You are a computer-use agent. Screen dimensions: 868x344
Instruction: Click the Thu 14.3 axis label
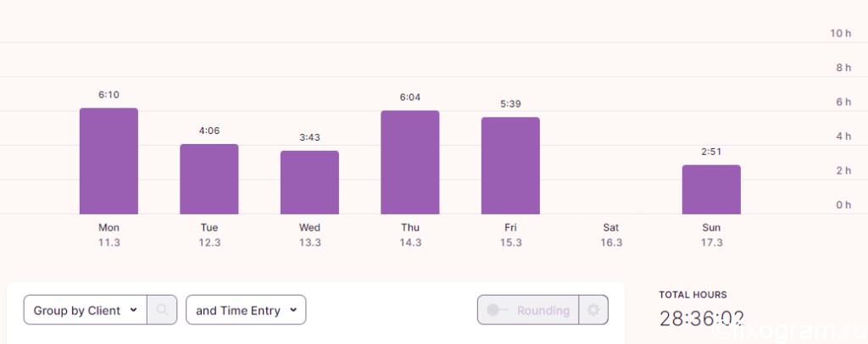coord(410,235)
